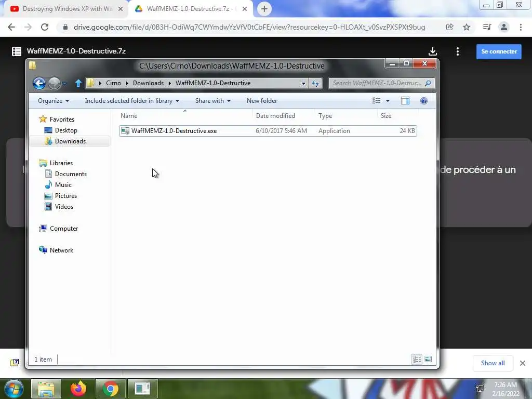The image size is (532, 399).
Task: Close the Chrome downloads bar
Action: [523, 363]
